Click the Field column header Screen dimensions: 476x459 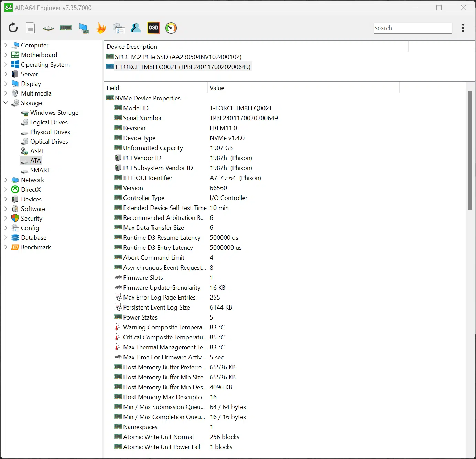[156, 88]
